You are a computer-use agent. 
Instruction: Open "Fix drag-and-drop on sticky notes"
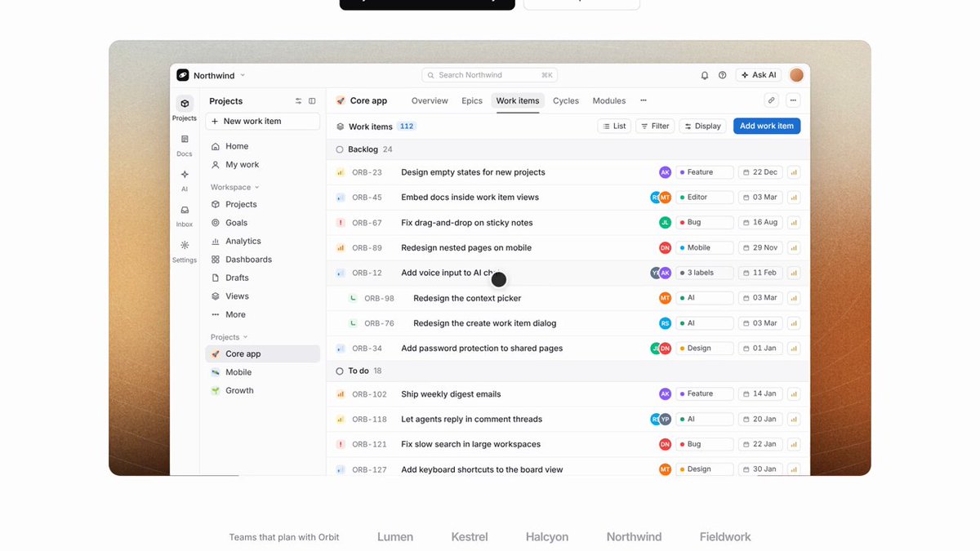pos(467,223)
